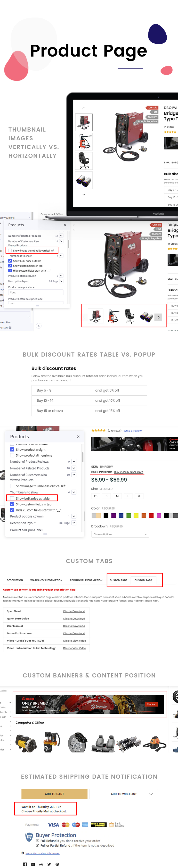178x868 pixels.
Task: Click the print icon
Action: [x=41, y=864]
